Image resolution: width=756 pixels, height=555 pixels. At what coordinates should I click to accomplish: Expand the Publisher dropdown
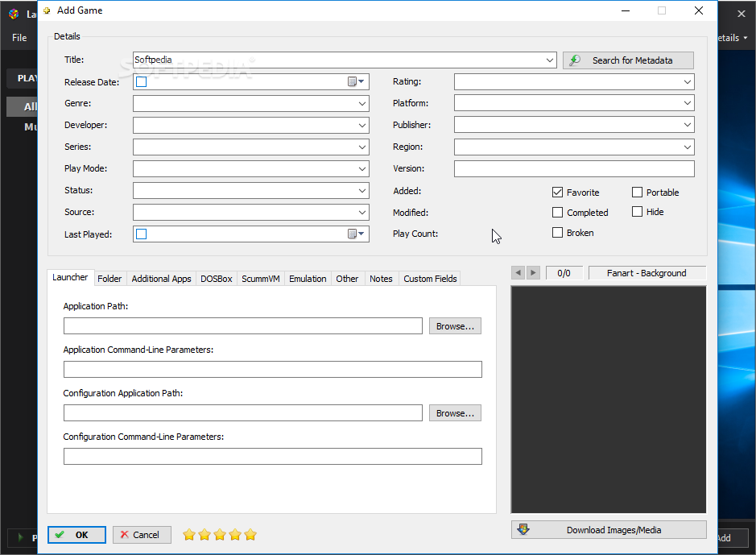(688, 125)
